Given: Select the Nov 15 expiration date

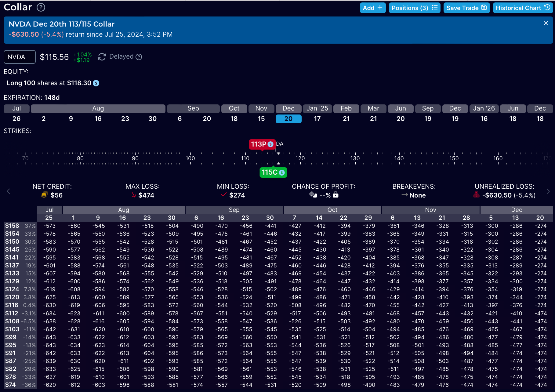Looking at the screenshot, I should (261, 119).
